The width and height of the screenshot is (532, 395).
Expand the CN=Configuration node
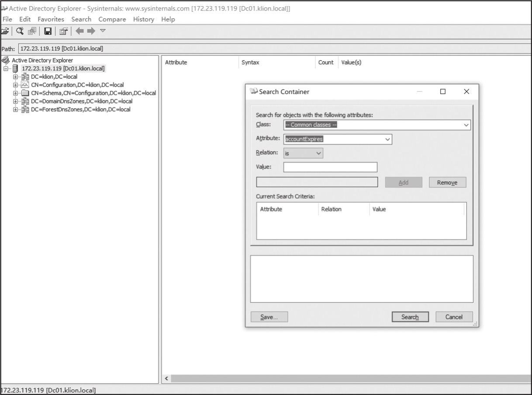(x=16, y=85)
